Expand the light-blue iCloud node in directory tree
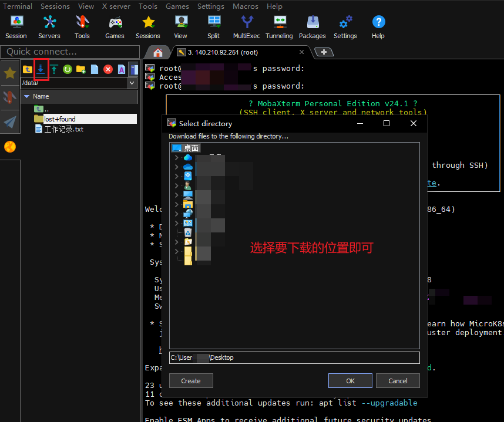 176,158
